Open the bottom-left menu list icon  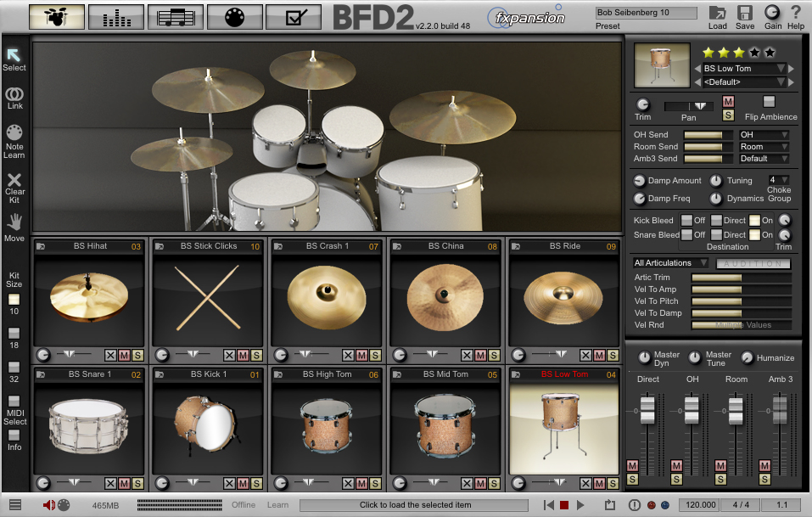[15, 504]
